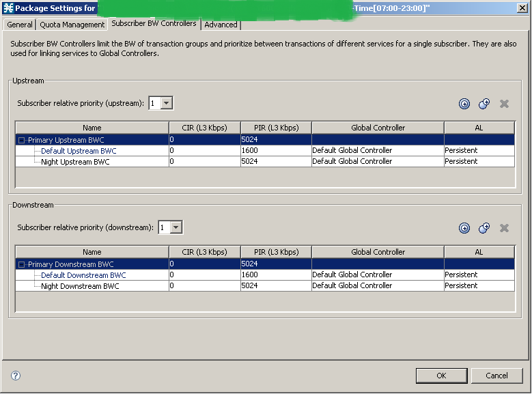This screenshot has width=532, height=394.
Task: Select the Default Downstream BWC row
Action: tap(83, 275)
